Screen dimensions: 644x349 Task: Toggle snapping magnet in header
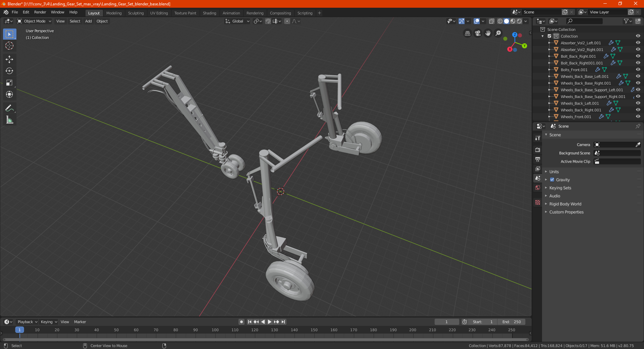click(x=268, y=21)
